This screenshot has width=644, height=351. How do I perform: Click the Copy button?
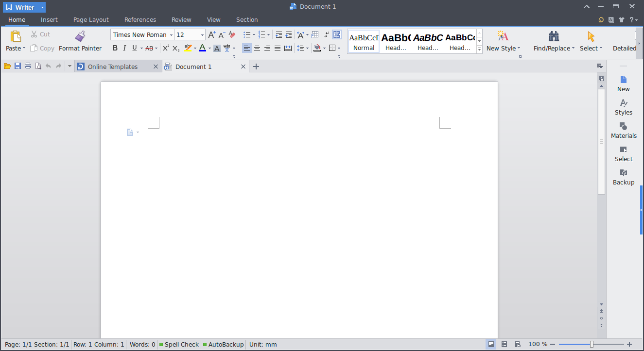point(42,48)
